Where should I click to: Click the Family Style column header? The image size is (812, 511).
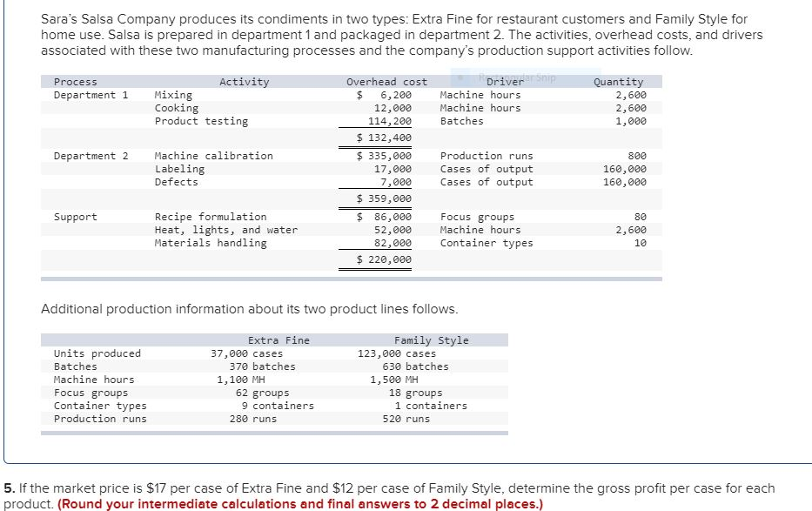[x=433, y=340]
